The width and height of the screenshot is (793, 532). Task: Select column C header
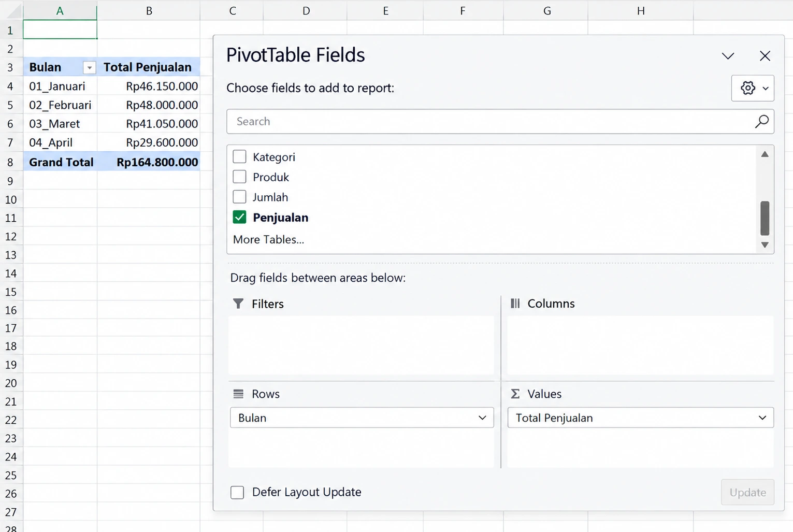(232, 10)
